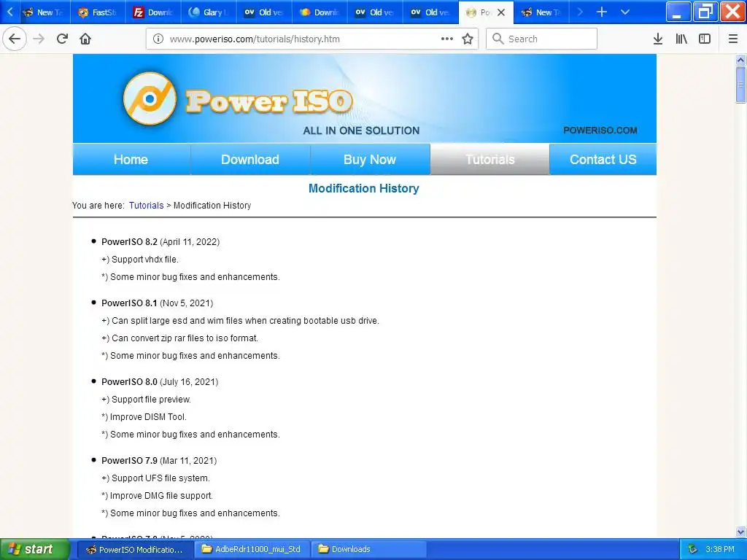Go back with the browser back arrow
The height and width of the screenshot is (560, 747).
coord(15,39)
